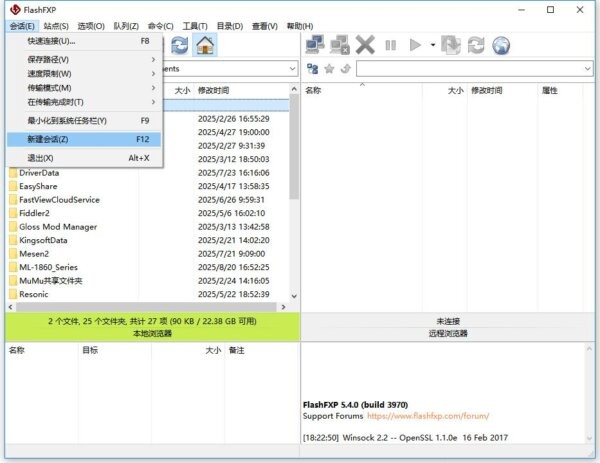
Task: Follow the flashfxp.com forum link
Action: (x=428, y=416)
